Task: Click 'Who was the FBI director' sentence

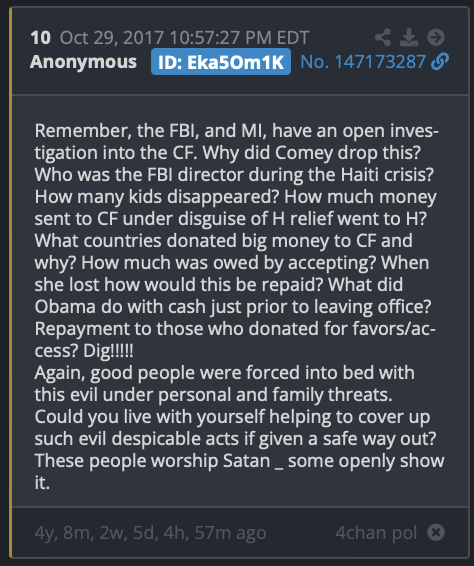Action: coord(234,175)
